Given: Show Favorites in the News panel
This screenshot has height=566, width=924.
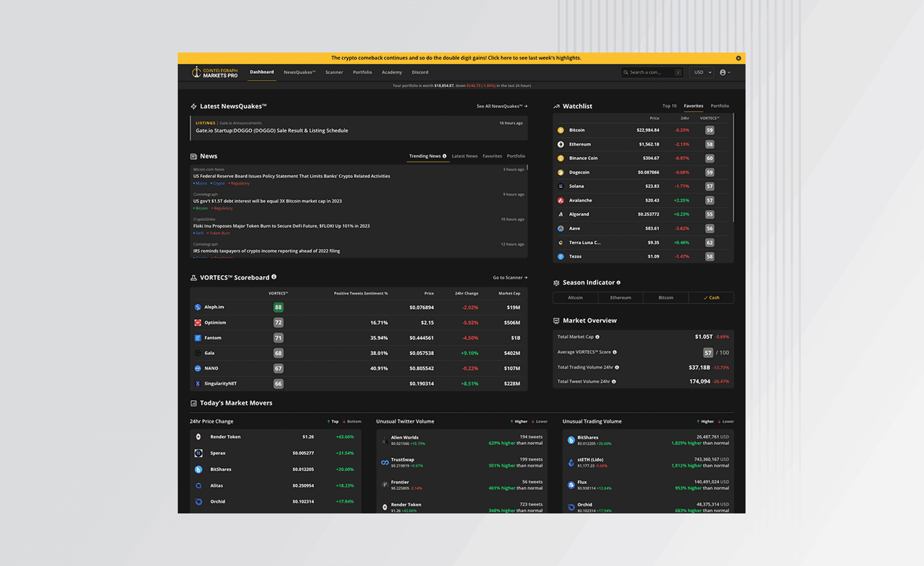Looking at the screenshot, I should (x=492, y=156).
